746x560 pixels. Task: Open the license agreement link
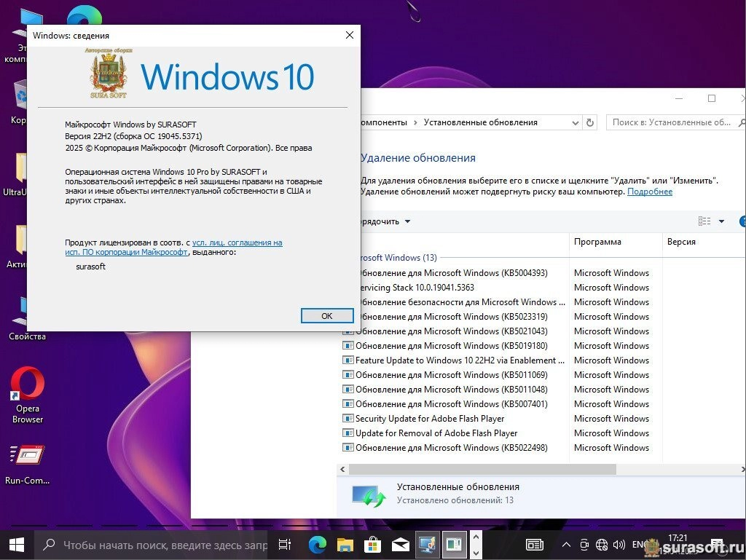tap(237, 242)
